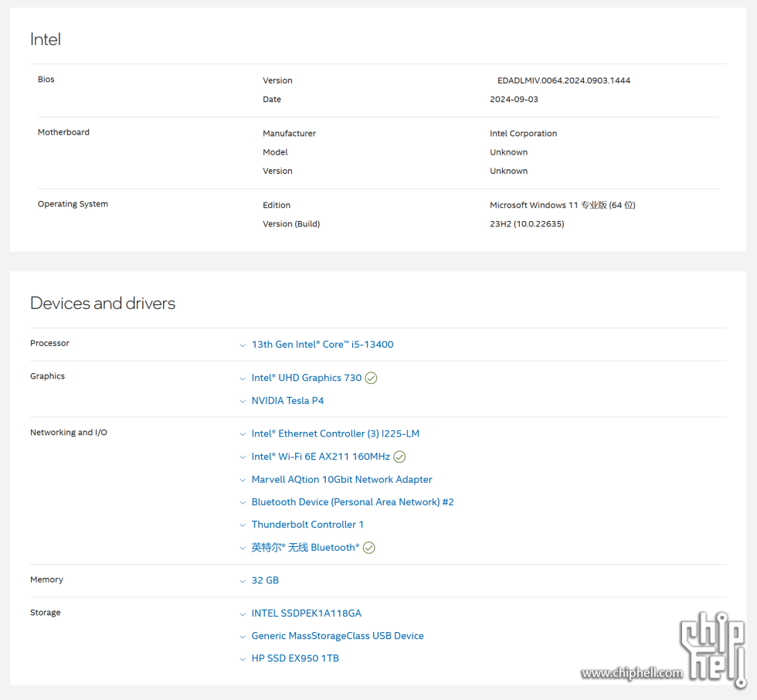The width and height of the screenshot is (757, 700).
Task: Click the Storage category label
Action: coord(46,613)
